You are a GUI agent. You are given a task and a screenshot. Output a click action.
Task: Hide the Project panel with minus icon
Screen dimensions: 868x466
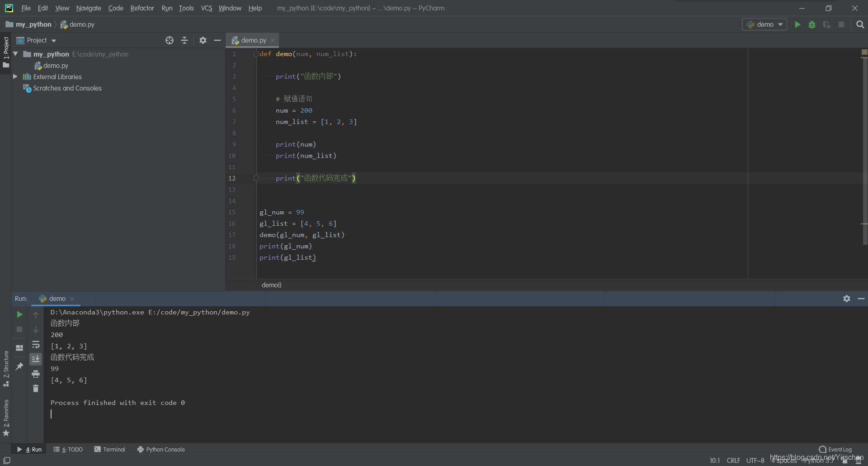[217, 40]
